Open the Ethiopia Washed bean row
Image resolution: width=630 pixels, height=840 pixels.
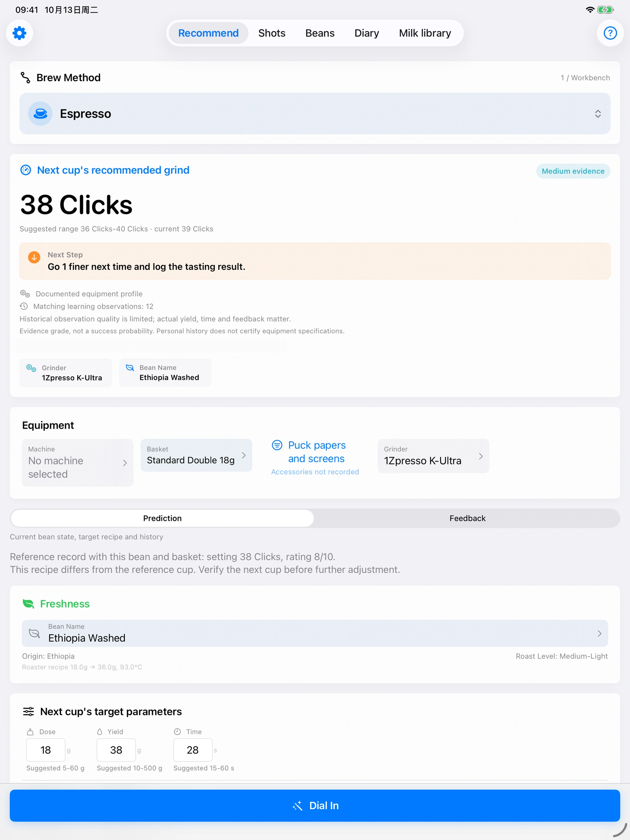coord(315,633)
